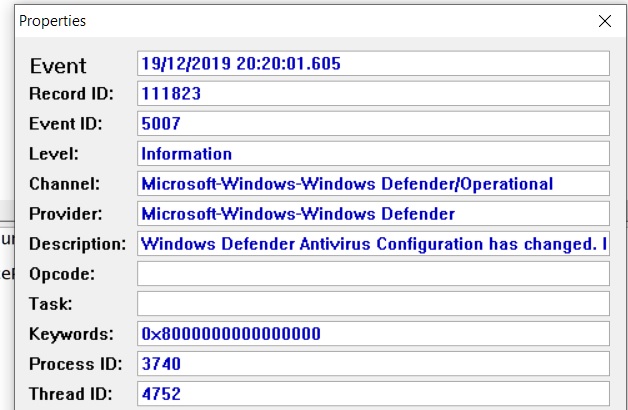Click the "Record ID:" label
This screenshot has height=410, width=628.
(71, 94)
